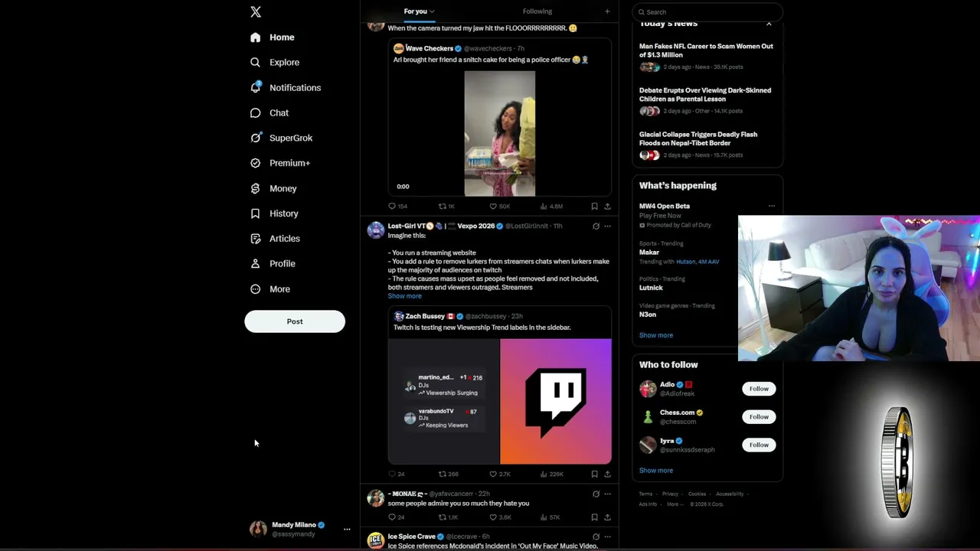Open more options on the Lost-Girl VT tweet
The height and width of the screenshot is (551, 980).
[607, 227]
